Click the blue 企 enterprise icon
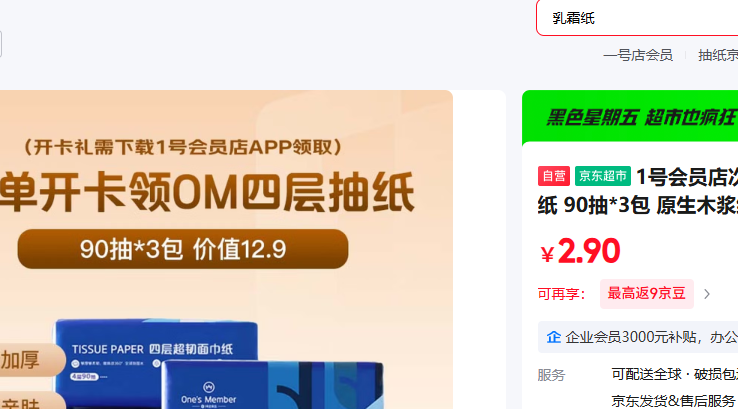 554,337
